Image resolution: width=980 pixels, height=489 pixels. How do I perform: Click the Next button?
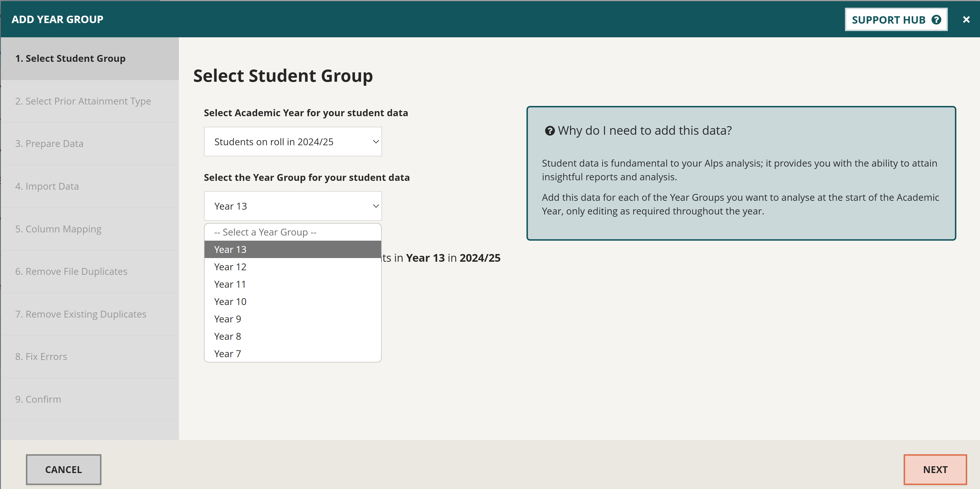tap(935, 470)
